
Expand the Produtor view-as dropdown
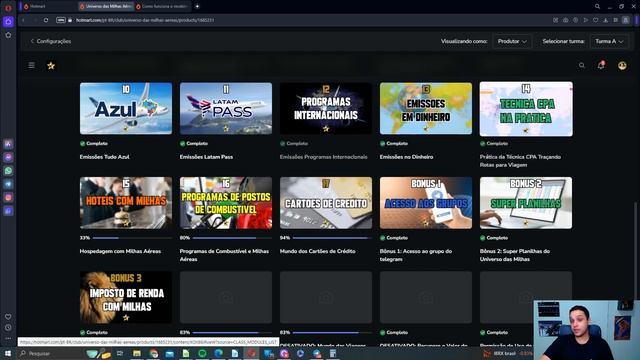[x=512, y=41]
